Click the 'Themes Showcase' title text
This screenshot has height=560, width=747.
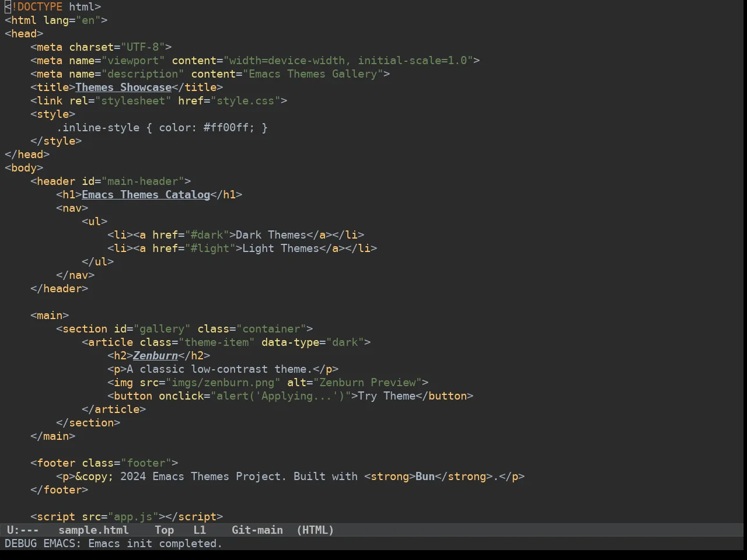[123, 87]
